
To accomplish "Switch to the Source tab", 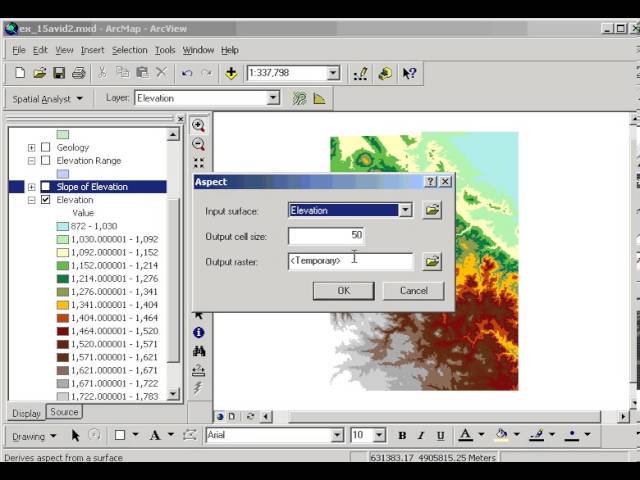I will [x=64, y=412].
